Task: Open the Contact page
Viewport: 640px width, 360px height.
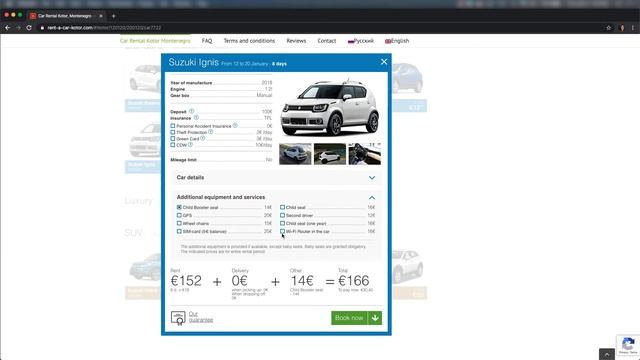Action: coord(327,41)
